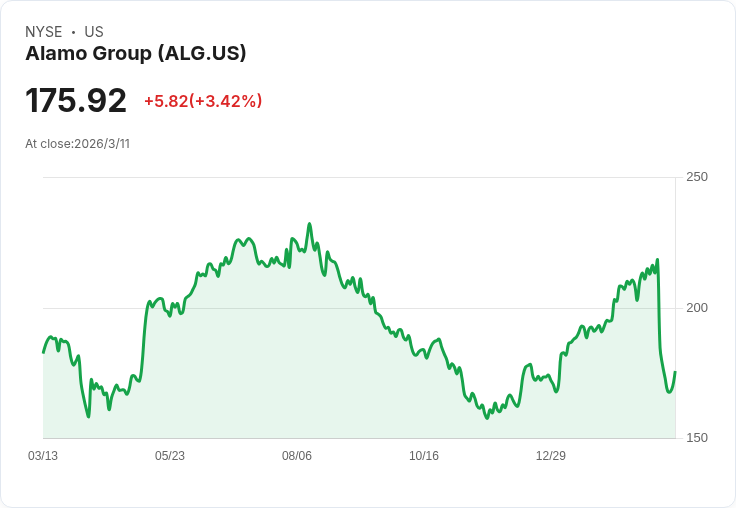The height and width of the screenshot is (508, 736).
Task: Click the At close:2026/3/11 timestamp
Action: pos(77,144)
